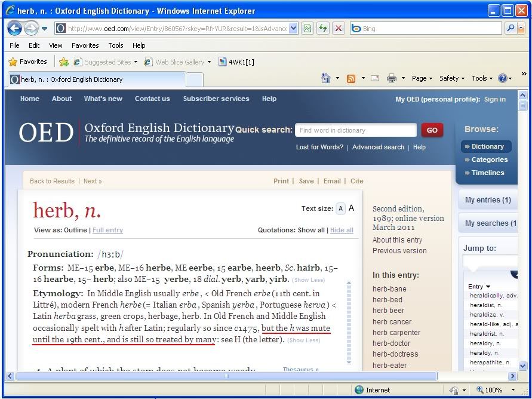This screenshot has height=399, width=532.
Task: Select the large text size A button
Action: coord(352,208)
